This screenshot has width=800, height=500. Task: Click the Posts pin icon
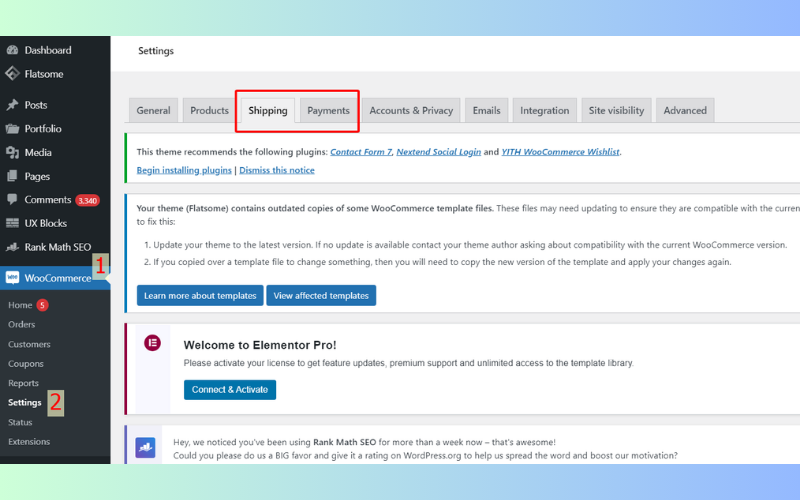click(12, 105)
